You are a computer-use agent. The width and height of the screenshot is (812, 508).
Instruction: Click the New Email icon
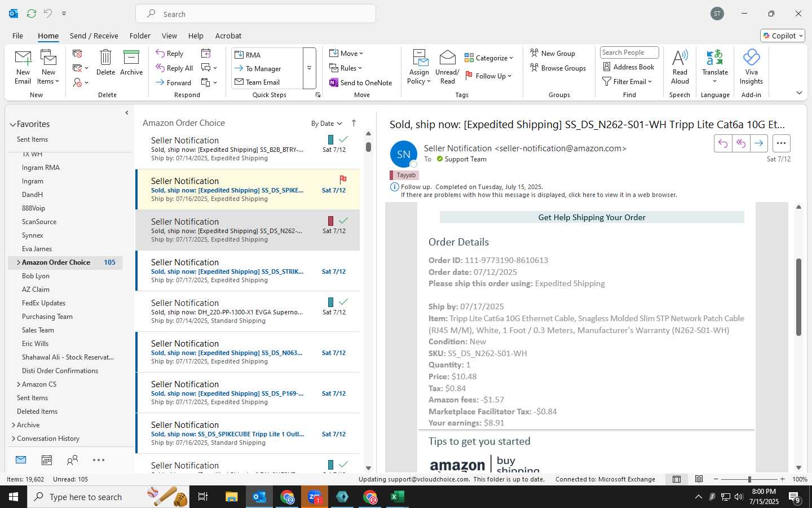click(23, 67)
